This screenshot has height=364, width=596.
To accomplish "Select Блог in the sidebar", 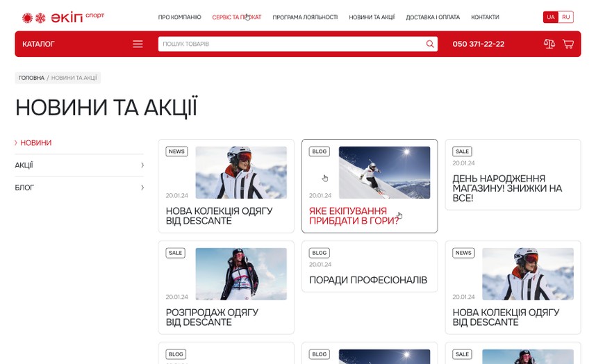I will point(24,188).
